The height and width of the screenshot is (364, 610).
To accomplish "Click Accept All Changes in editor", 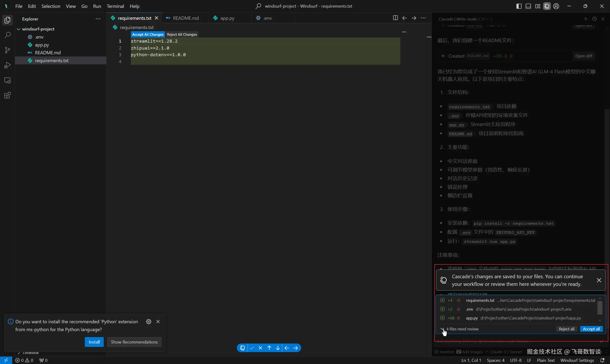I will click(148, 34).
